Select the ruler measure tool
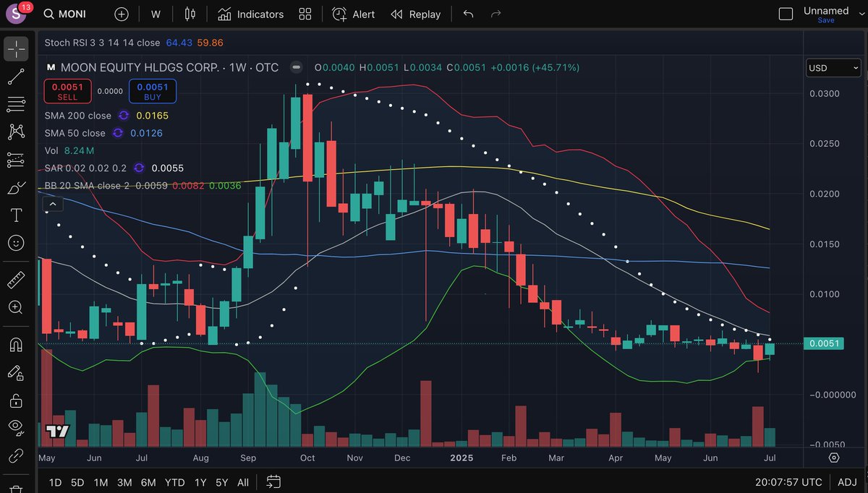Screen dimensions: 868x493 16,280
